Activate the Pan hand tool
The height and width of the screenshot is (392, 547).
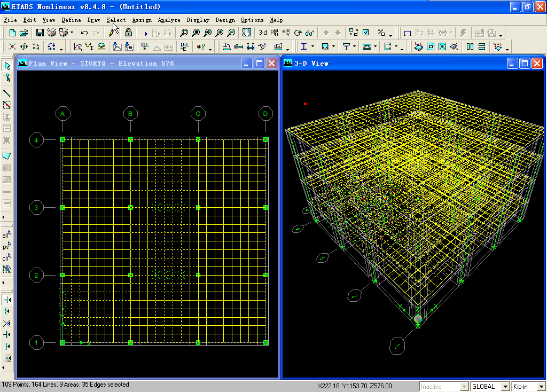(x=247, y=33)
